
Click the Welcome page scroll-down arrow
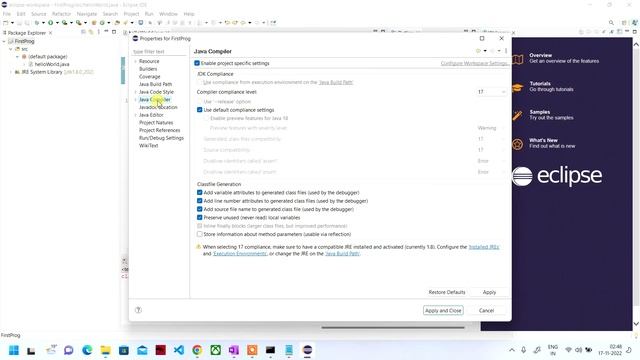636,324
